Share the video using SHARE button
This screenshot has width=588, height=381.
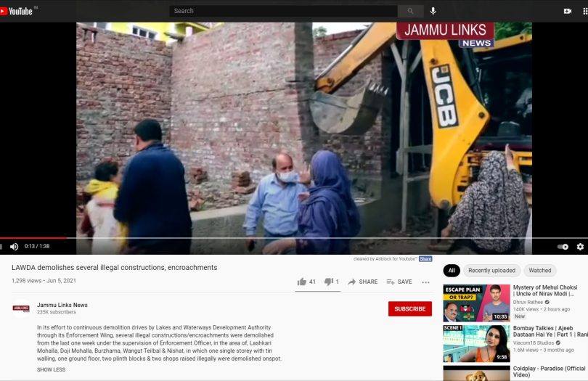[363, 282]
